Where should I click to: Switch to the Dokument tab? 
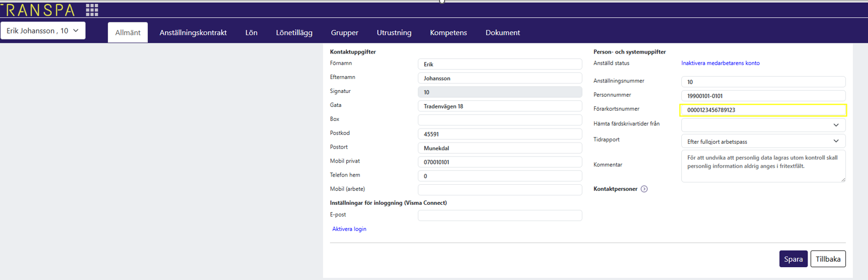[x=502, y=33]
